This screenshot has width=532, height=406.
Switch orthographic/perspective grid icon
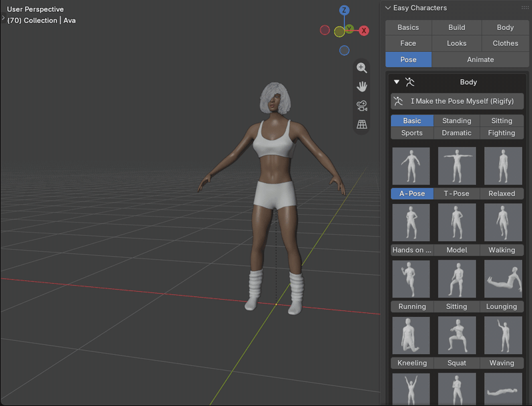(x=362, y=124)
